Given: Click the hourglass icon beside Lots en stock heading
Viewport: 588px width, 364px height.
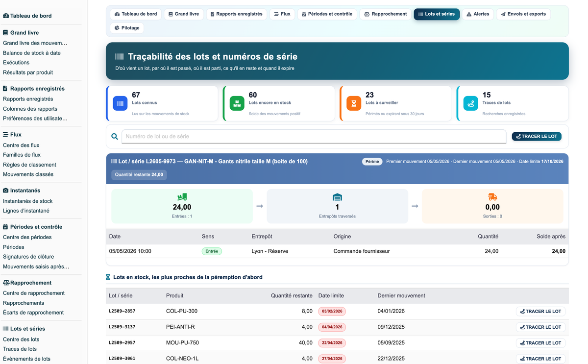Looking at the screenshot, I should 108,277.
